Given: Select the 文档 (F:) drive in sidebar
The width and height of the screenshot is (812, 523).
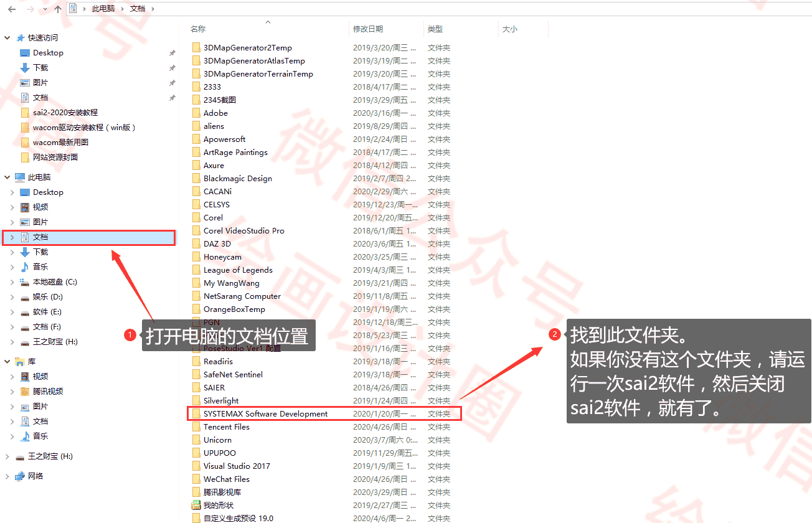Looking at the screenshot, I should (x=47, y=327).
